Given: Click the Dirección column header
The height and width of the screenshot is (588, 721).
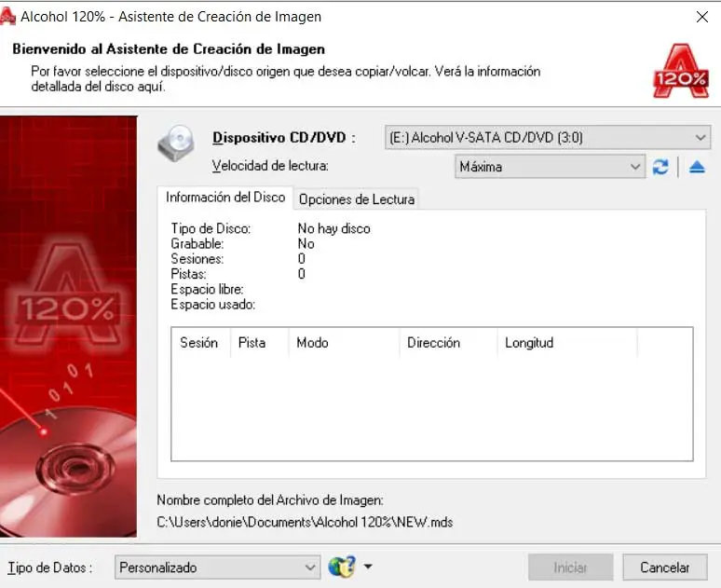Looking at the screenshot, I should coord(448,343).
